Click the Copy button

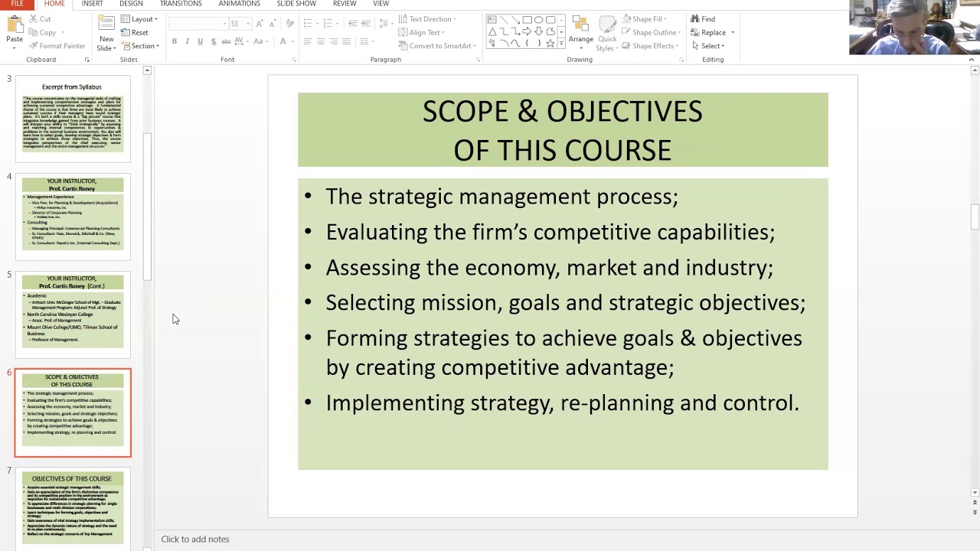[43, 33]
